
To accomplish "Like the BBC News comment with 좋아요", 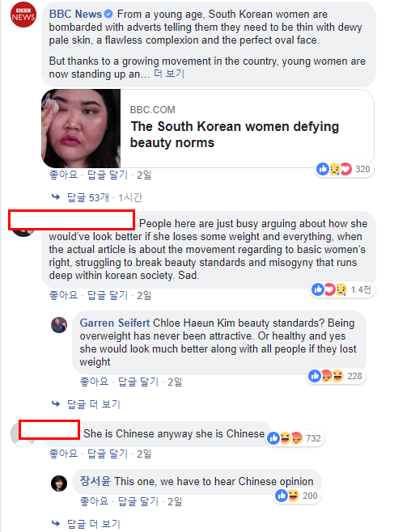I will click(x=63, y=175).
